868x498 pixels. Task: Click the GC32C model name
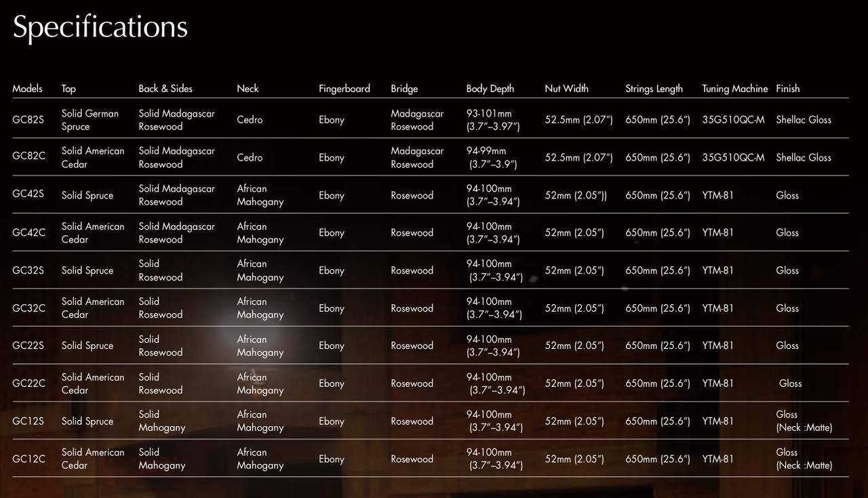click(28, 308)
